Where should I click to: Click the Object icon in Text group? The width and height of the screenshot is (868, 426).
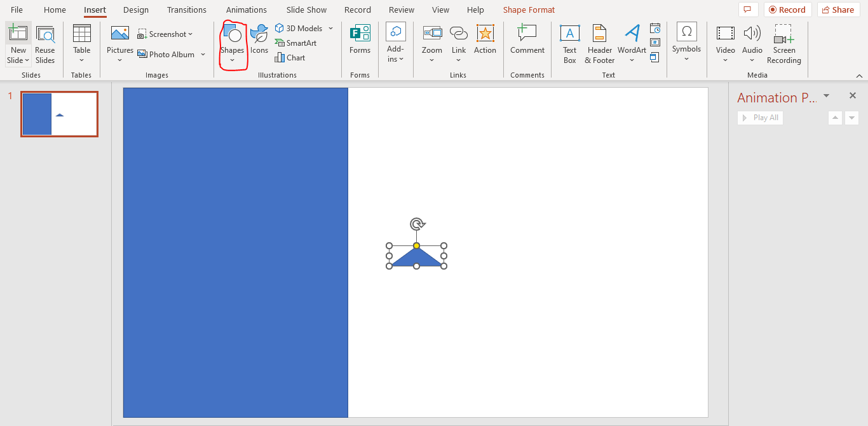655,58
